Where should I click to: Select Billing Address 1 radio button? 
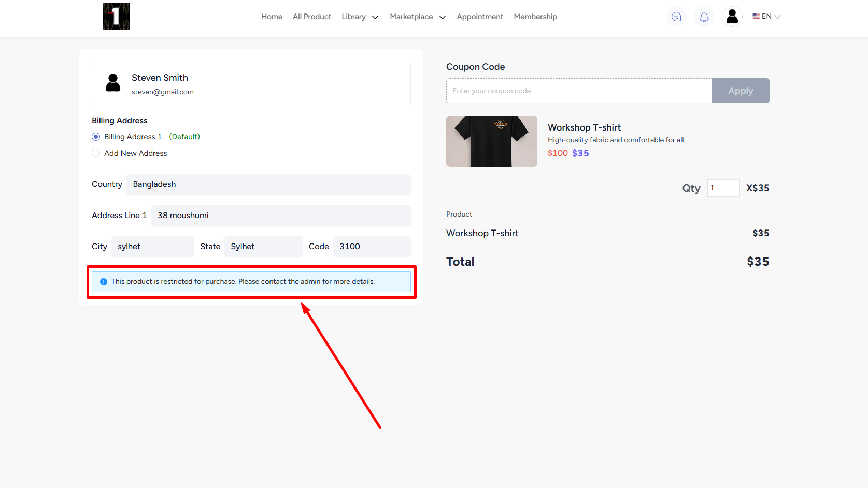pyautogui.click(x=96, y=137)
